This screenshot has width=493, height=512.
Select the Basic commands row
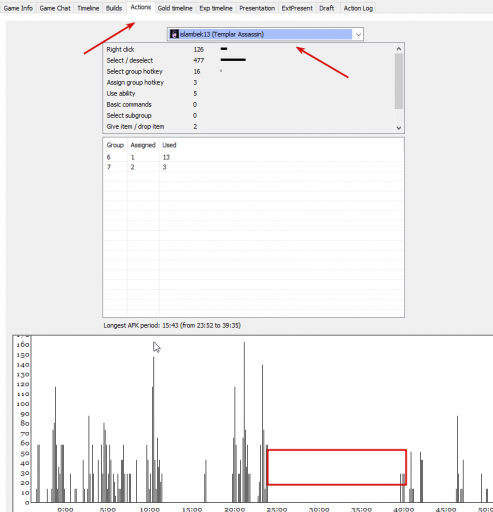[x=248, y=104]
